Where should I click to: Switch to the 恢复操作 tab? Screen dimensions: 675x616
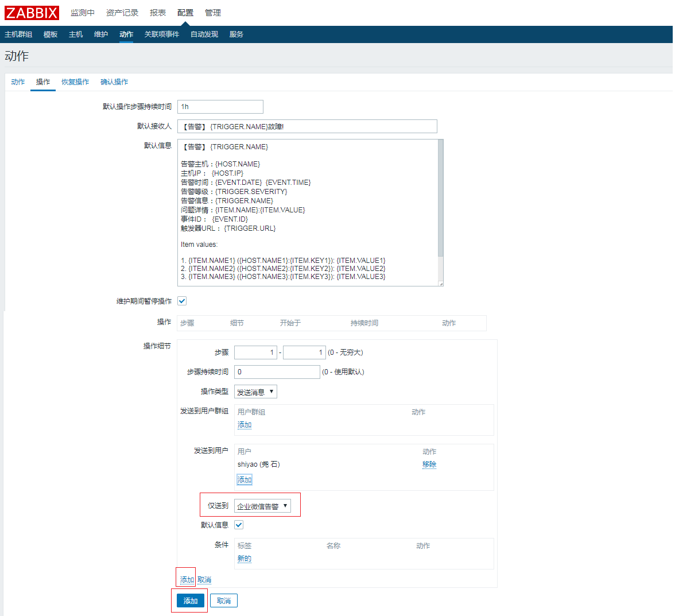(x=75, y=82)
